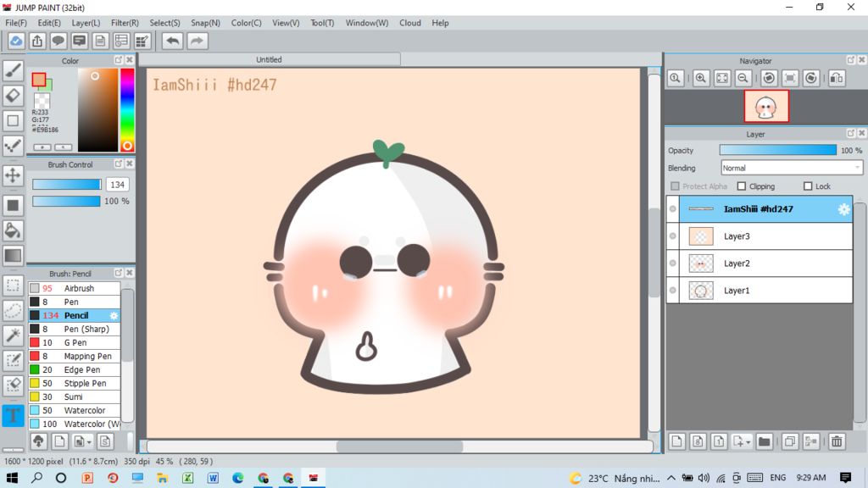The image size is (868, 488).
Task: Choose the Magic Wand tool
Action: (x=13, y=335)
